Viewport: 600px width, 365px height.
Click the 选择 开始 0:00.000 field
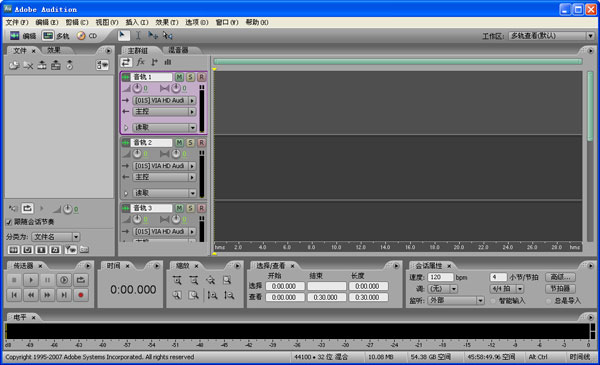point(285,286)
